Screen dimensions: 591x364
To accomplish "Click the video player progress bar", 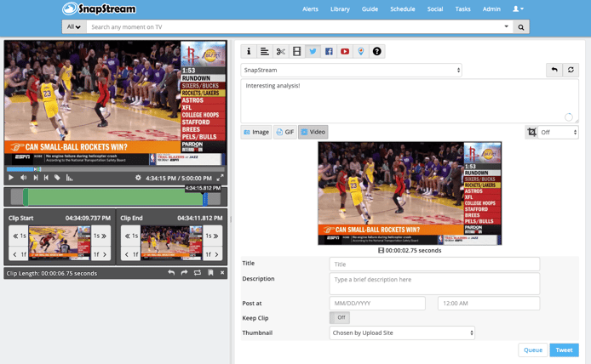I will (x=115, y=169).
